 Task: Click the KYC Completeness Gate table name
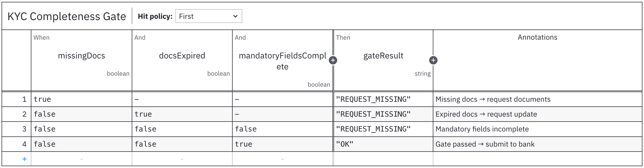point(67,16)
